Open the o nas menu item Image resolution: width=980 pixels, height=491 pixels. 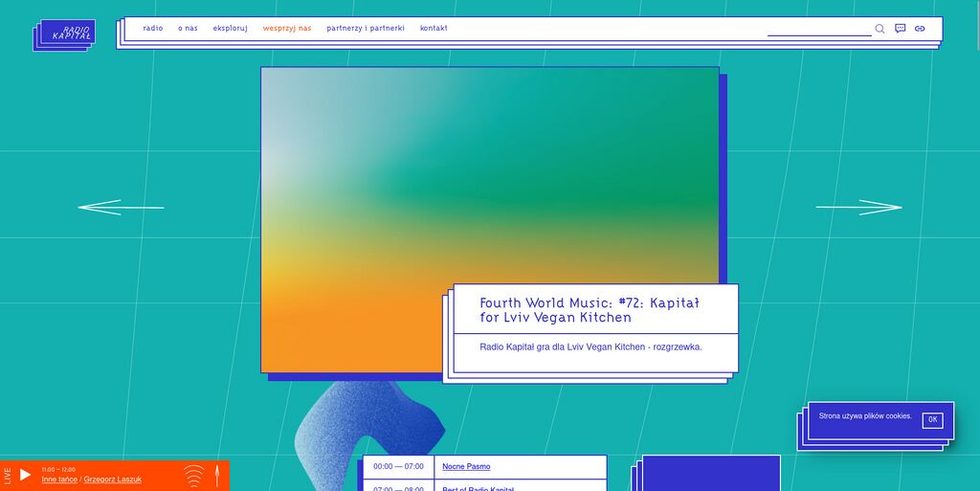(x=188, y=29)
